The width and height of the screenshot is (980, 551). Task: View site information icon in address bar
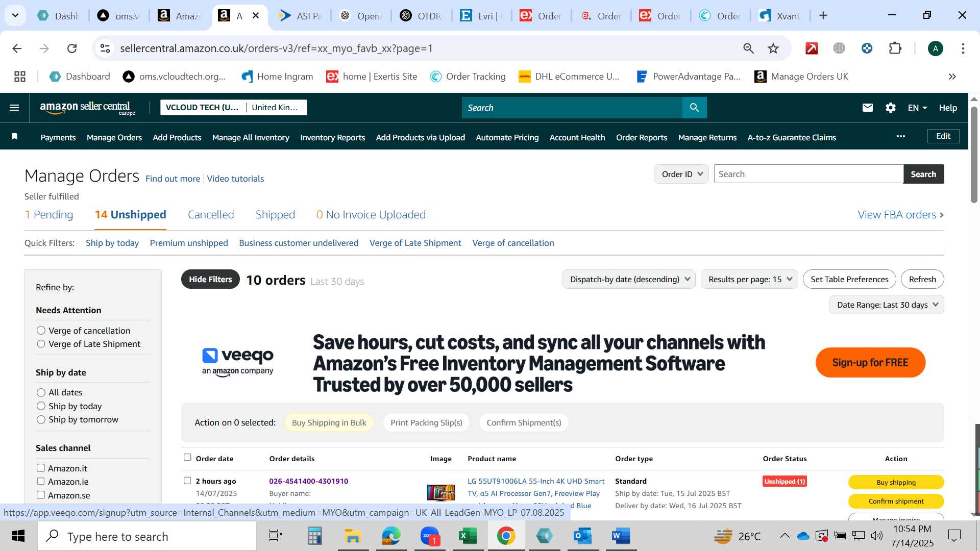pyautogui.click(x=105, y=48)
